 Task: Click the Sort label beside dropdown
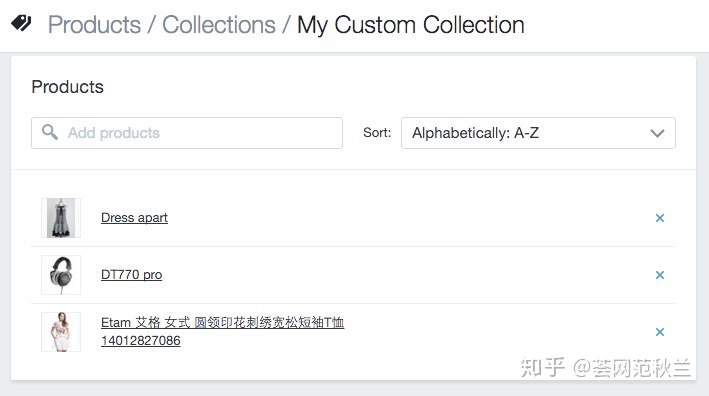pos(377,132)
